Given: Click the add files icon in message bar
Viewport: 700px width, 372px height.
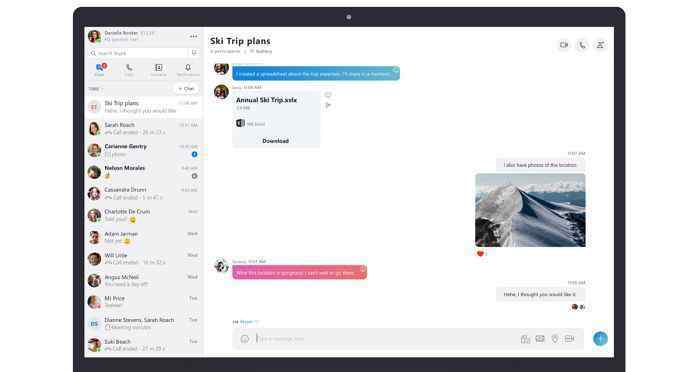Looking at the screenshot, I should (x=525, y=339).
